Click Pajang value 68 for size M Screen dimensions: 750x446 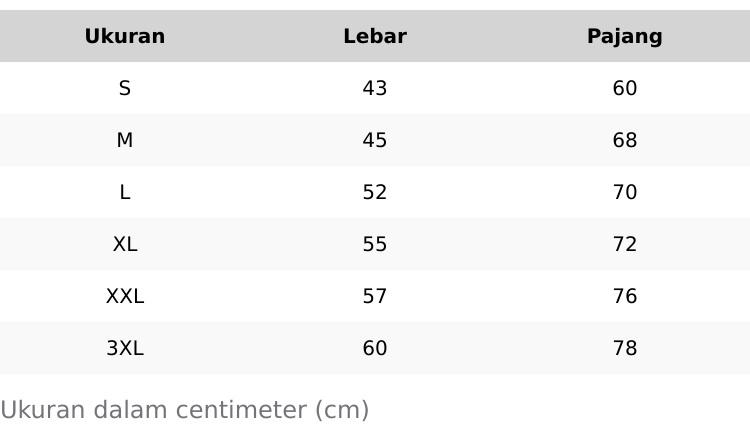point(625,140)
